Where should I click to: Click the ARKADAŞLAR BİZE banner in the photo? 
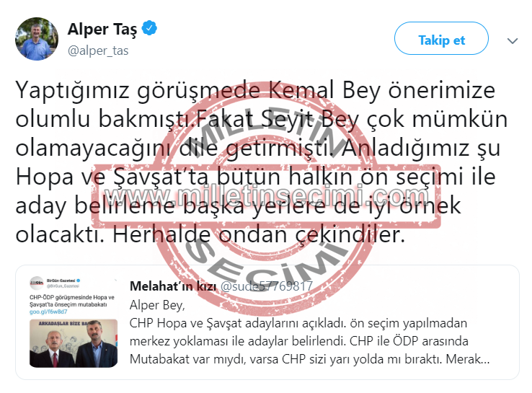63,324
